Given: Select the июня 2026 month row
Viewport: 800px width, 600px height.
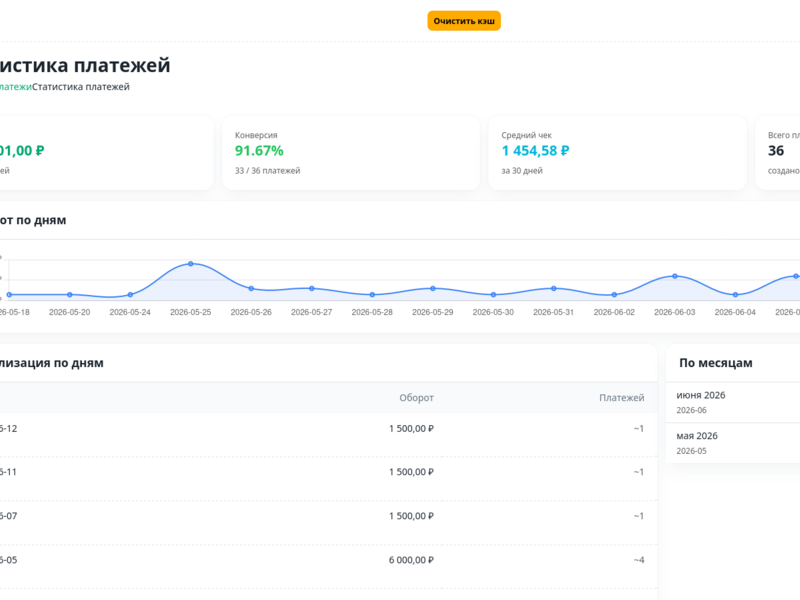Looking at the screenshot, I should point(733,402).
